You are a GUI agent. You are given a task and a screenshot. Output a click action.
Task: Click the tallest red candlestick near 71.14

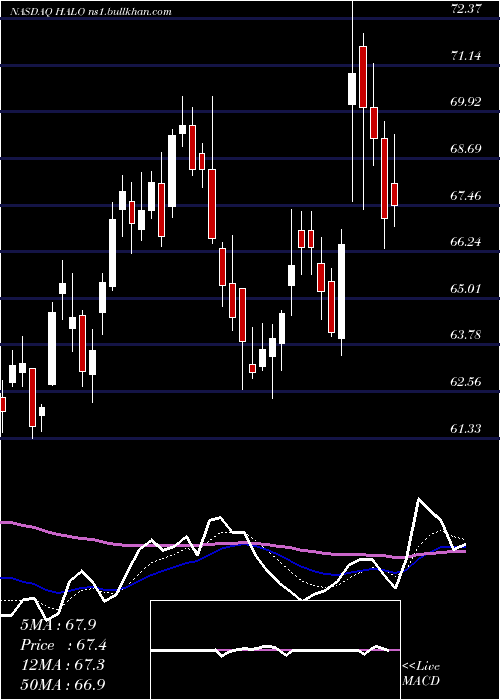[363, 77]
